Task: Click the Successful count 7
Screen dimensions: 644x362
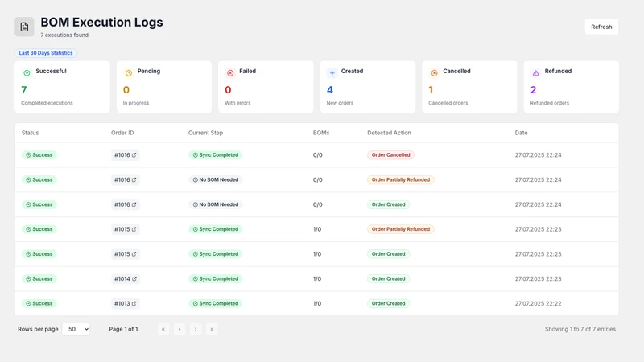Action: 24,90
